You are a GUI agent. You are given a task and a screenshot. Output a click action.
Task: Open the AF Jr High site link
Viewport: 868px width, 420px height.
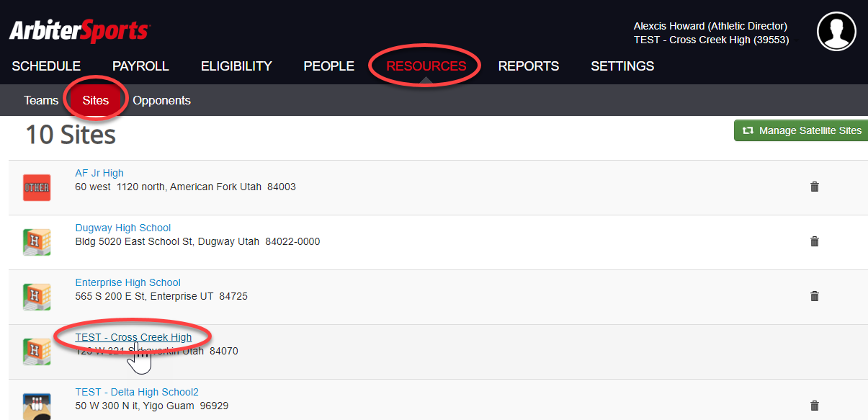tap(99, 173)
